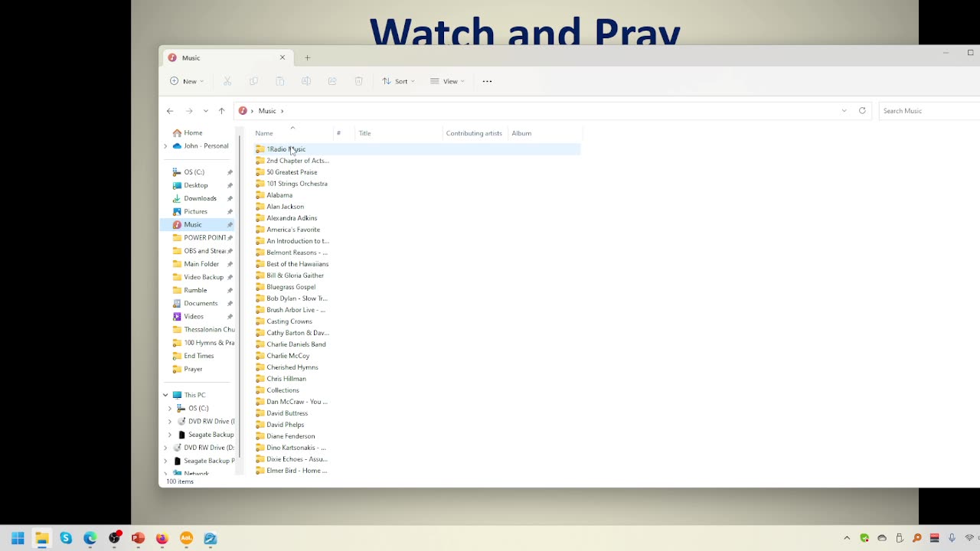Sort by the Contributing artists column
This screenshot has width=980, height=551.
point(475,133)
